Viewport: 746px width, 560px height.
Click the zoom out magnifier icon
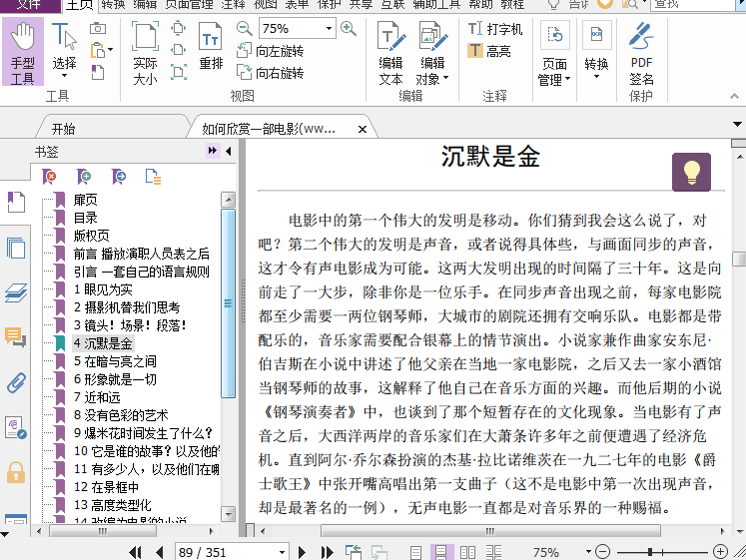244,29
